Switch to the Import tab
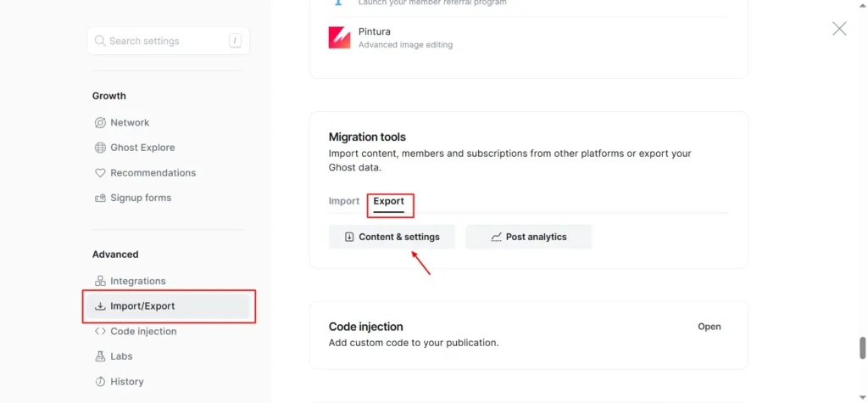Screen dimensions: 868x403 [344, 201]
